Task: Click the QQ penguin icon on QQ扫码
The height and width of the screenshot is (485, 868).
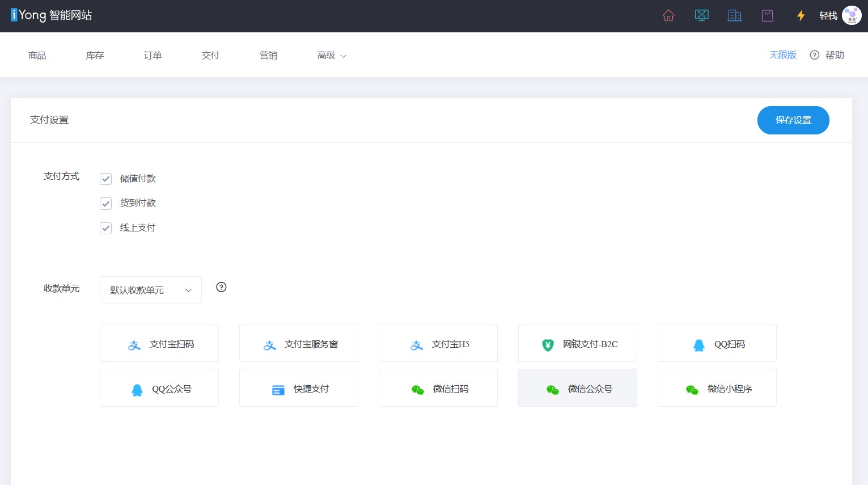Action: point(699,345)
